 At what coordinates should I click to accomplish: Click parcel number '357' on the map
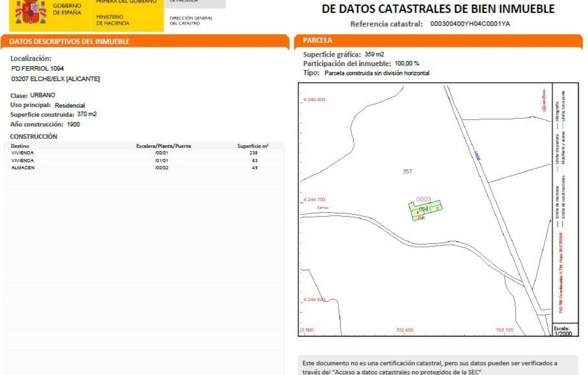point(407,171)
